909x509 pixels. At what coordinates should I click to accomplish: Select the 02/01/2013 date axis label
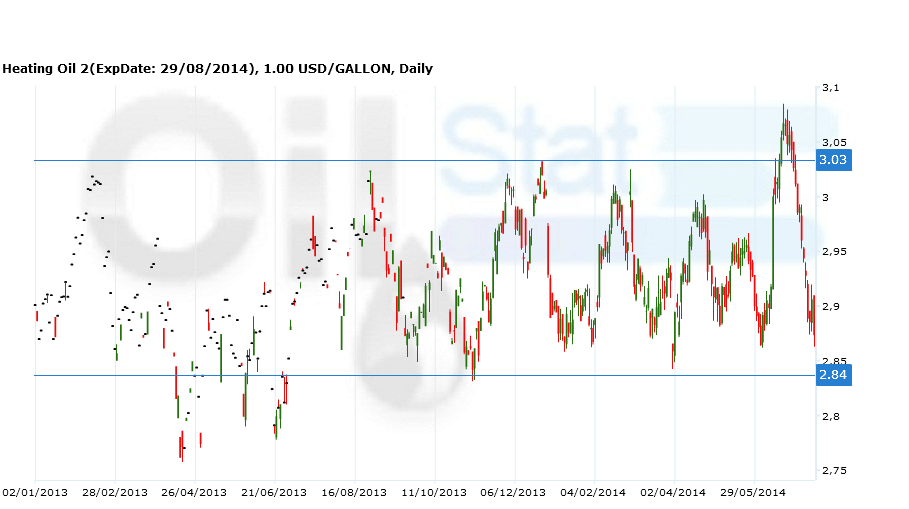[x=35, y=492]
